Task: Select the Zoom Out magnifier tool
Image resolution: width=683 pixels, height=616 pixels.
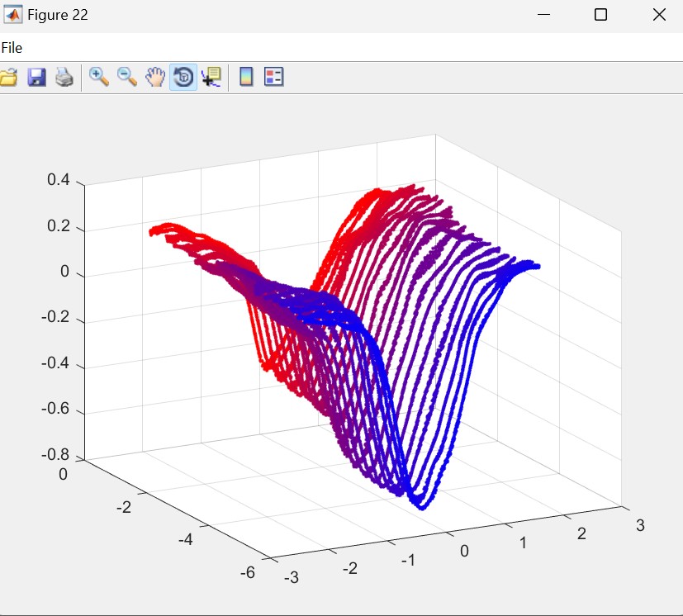Action: (127, 77)
